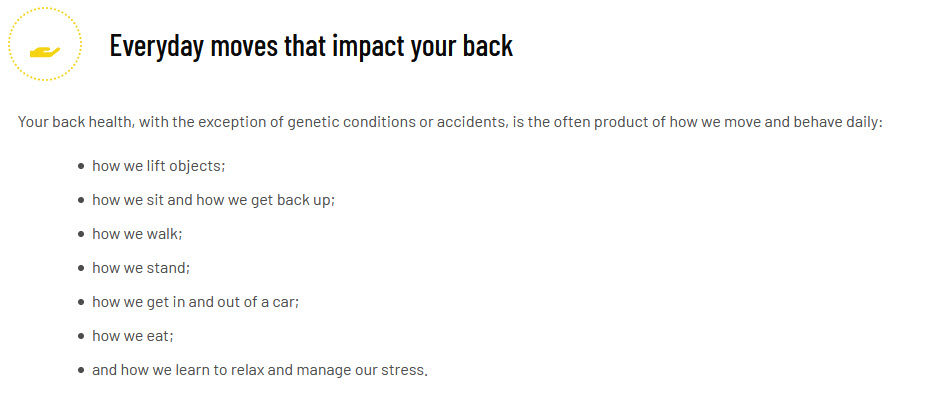Click the bullet dot beside the car item
Screen dimensions: 949x395
82,302
